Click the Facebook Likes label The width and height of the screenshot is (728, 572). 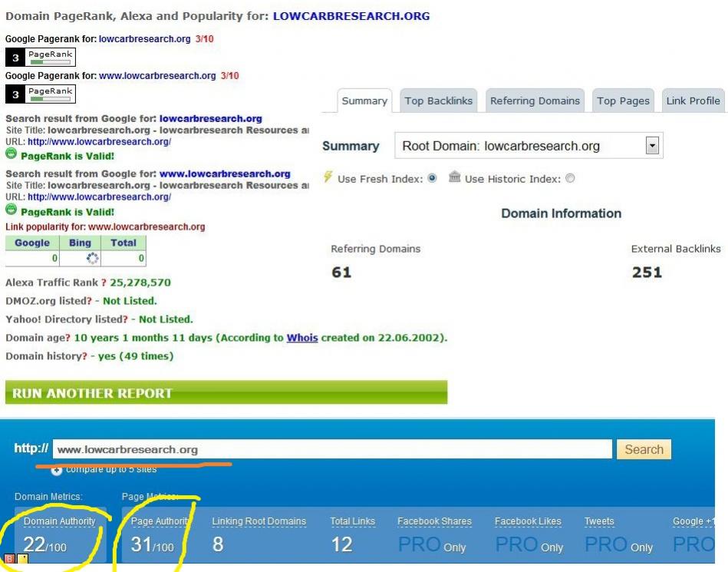coord(528,521)
